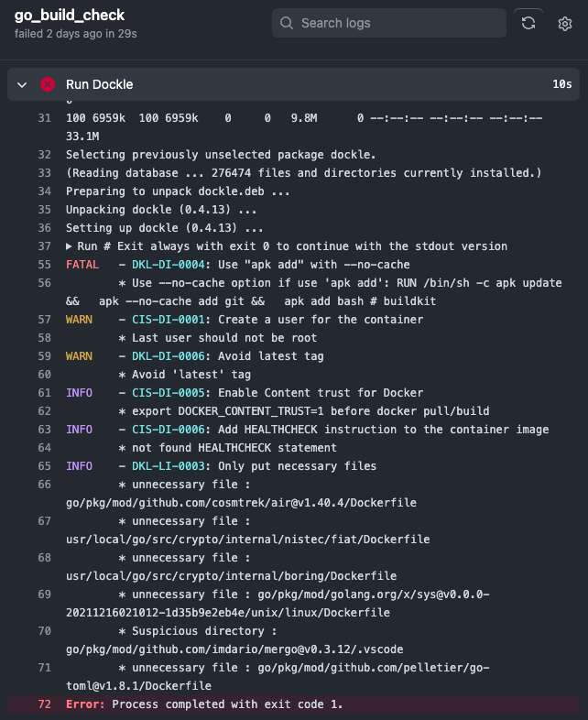The image size is (588, 720).
Task: Click the WARN label on line 57
Action: (79, 320)
